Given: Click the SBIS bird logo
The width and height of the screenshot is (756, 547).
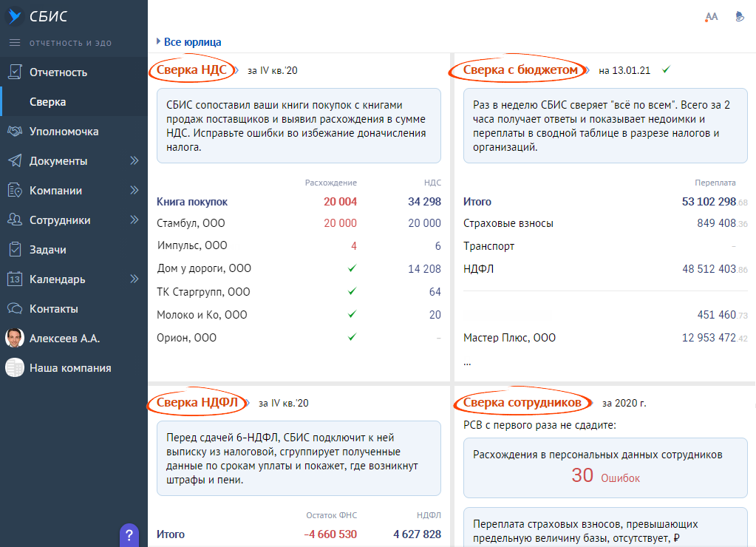Looking at the screenshot, I should point(15,16).
